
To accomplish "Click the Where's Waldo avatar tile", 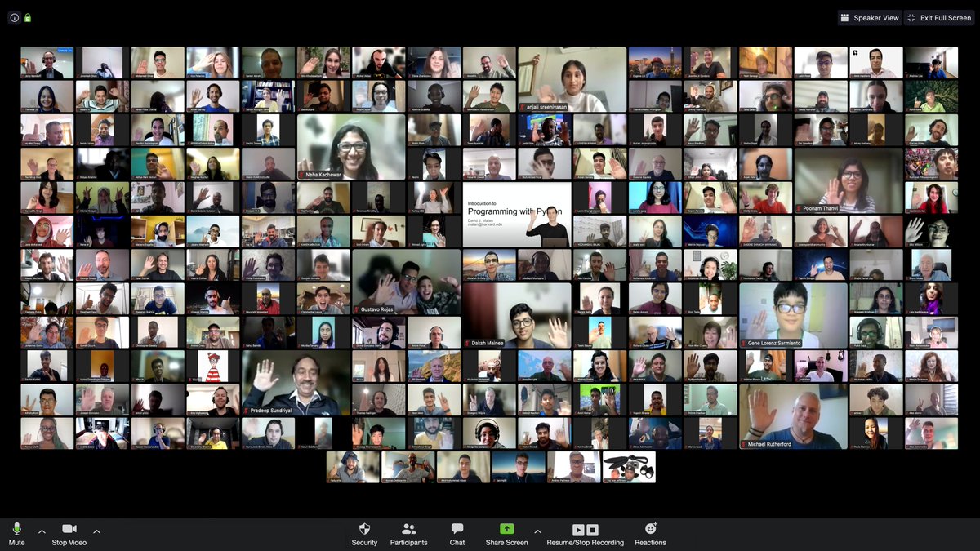I will (x=213, y=367).
